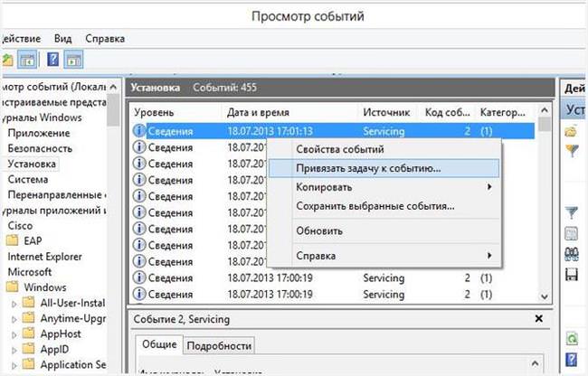Click the green refresh icon in actions pane
588x376 pixels.
572,339
